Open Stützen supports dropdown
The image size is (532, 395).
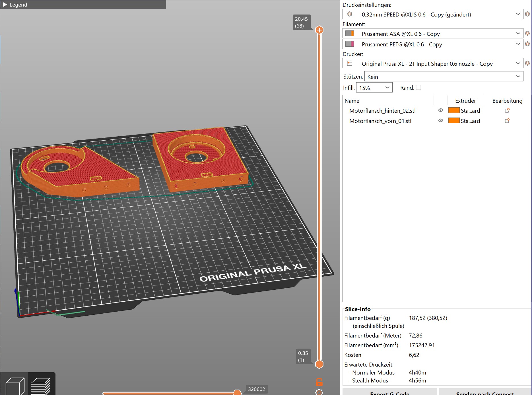pyautogui.click(x=444, y=77)
